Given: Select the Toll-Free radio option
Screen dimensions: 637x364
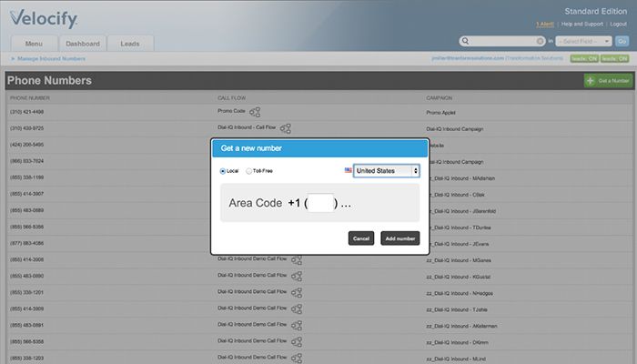Looking at the screenshot, I should pos(248,171).
